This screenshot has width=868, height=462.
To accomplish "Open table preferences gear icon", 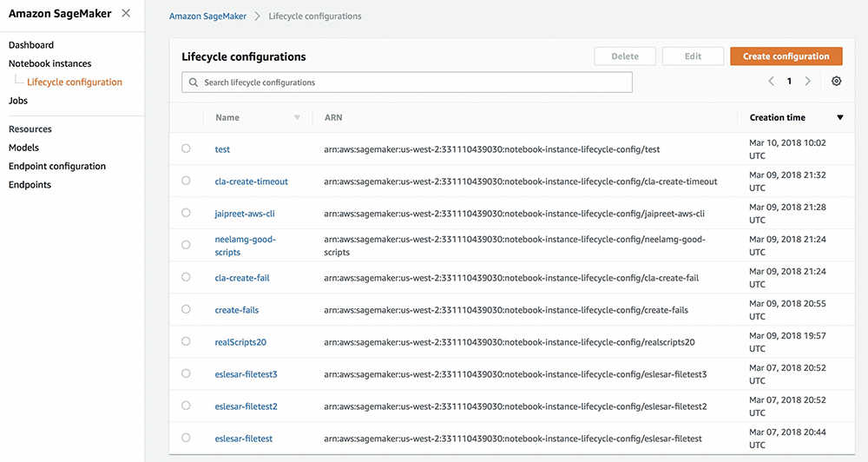I will pos(836,82).
